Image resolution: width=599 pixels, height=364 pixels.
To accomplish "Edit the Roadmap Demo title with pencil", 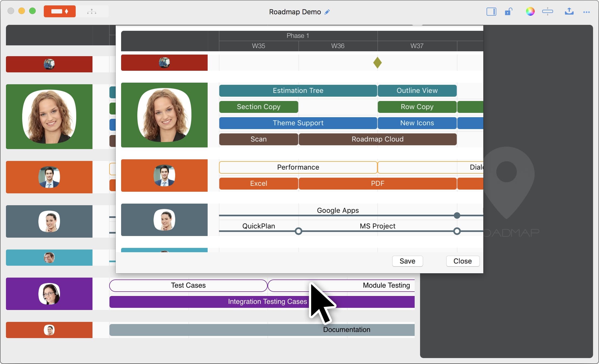I will (327, 12).
